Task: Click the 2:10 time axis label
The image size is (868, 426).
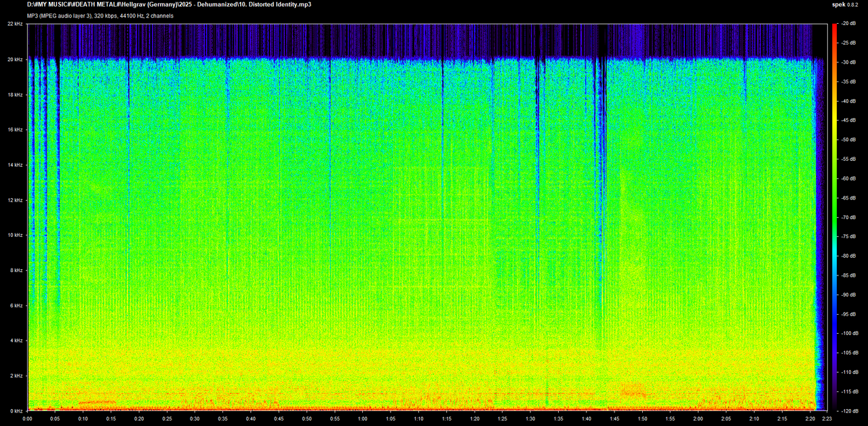Action: [x=754, y=419]
